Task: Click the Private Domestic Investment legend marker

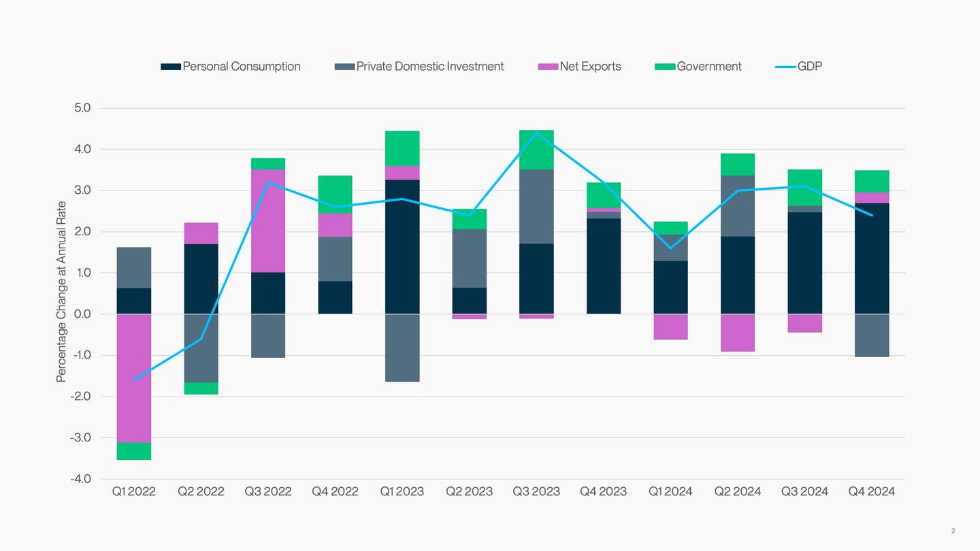Action: tap(344, 66)
